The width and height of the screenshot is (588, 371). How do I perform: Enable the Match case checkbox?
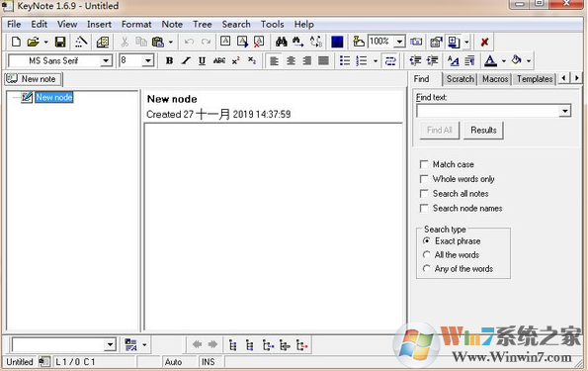pyautogui.click(x=424, y=164)
